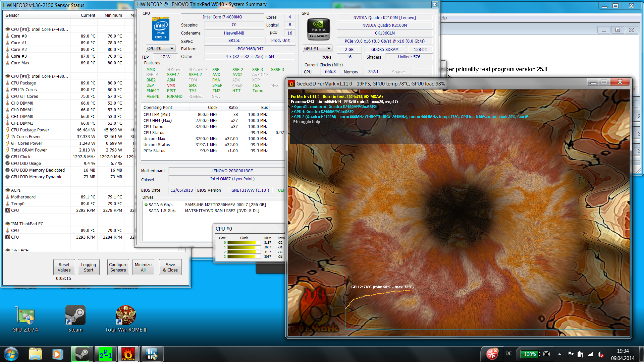The width and height of the screenshot is (644, 362).
Task: Click the ACPI CPU fan icon
Action: pyautogui.click(x=7, y=210)
